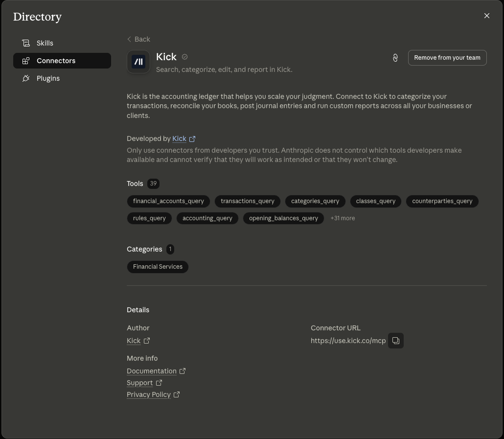Viewport: 504px width, 439px height.
Task: Copy connector link via chain icon
Action: [x=395, y=58]
